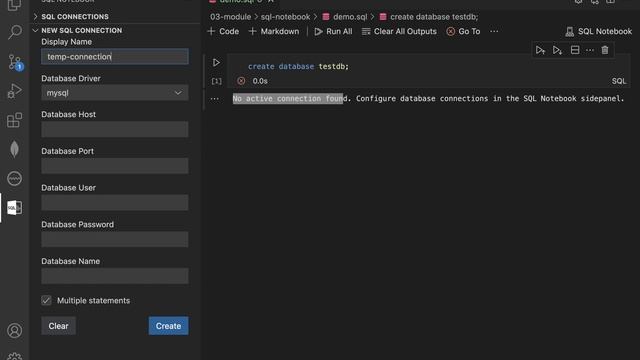The image size is (640, 360).
Task: Execute above cells icon in cell toolbar
Action: click(540, 50)
